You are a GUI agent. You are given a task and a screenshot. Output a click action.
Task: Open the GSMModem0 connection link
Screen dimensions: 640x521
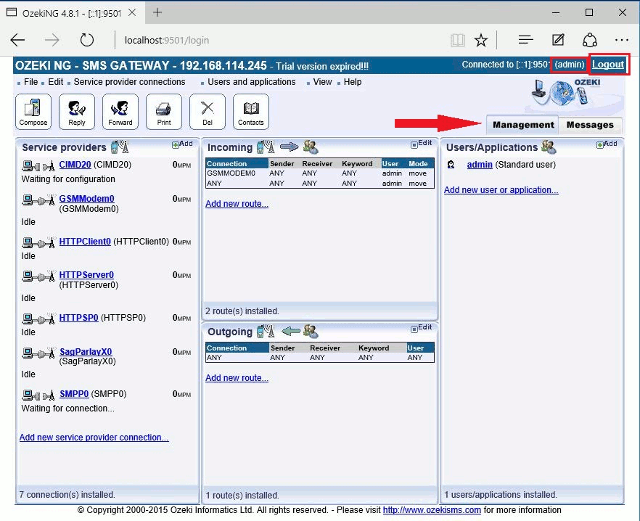86,199
